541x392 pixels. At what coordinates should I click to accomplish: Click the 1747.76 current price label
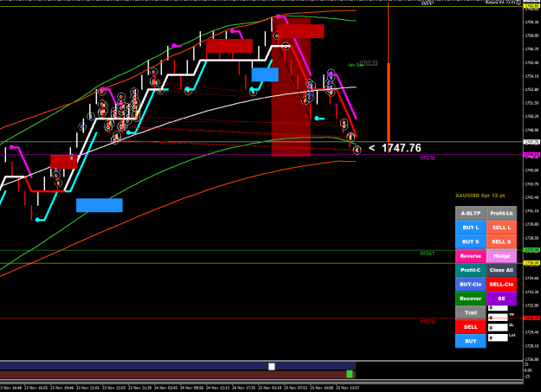pos(402,148)
